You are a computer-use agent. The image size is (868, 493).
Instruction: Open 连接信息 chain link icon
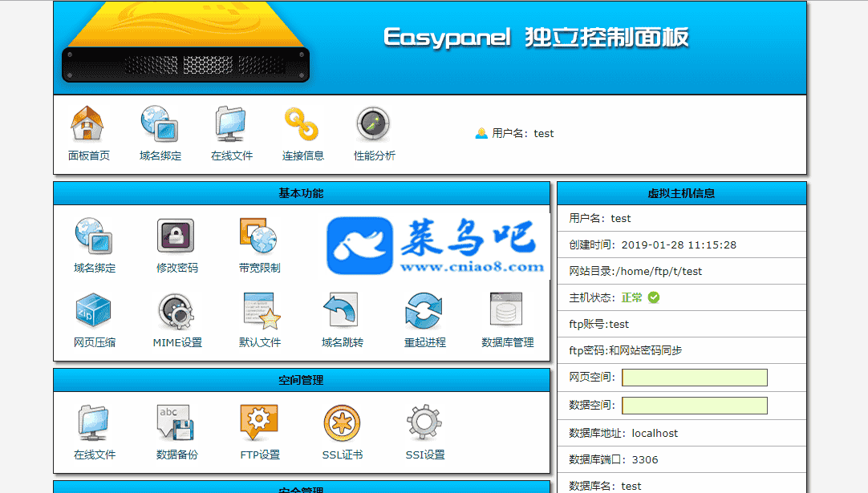pyautogui.click(x=302, y=125)
